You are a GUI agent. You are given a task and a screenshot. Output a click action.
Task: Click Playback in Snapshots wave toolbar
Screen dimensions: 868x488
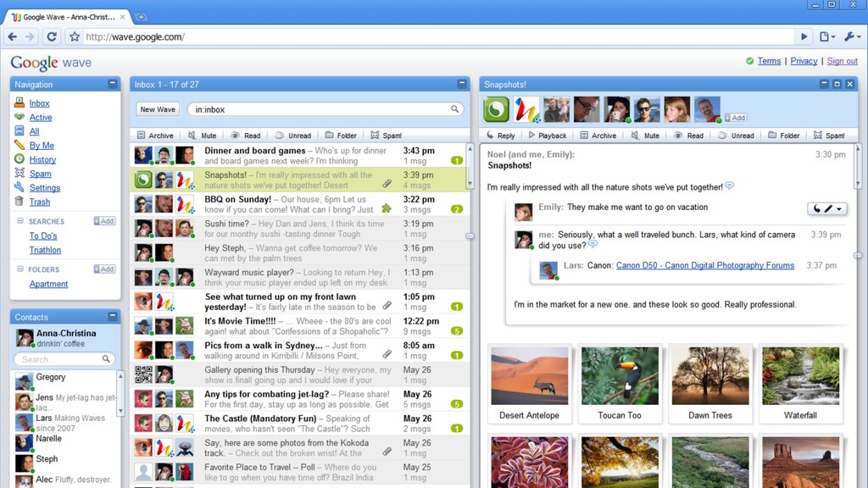(x=547, y=136)
